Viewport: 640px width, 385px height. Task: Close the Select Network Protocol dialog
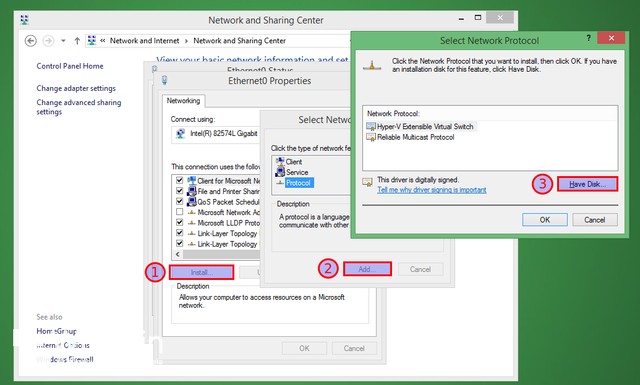pyautogui.click(x=611, y=38)
